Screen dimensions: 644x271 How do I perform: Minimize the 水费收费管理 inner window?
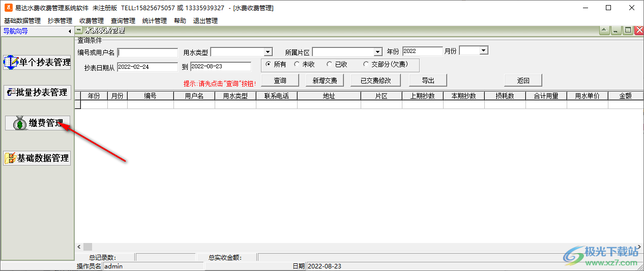tap(617, 31)
